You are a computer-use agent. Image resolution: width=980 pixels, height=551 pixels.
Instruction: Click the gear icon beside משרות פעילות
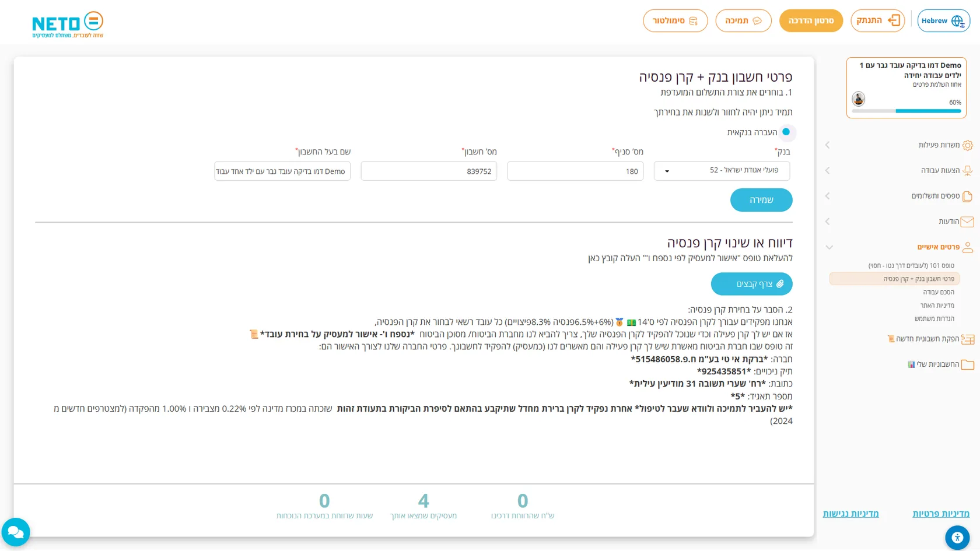[x=968, y=145]
